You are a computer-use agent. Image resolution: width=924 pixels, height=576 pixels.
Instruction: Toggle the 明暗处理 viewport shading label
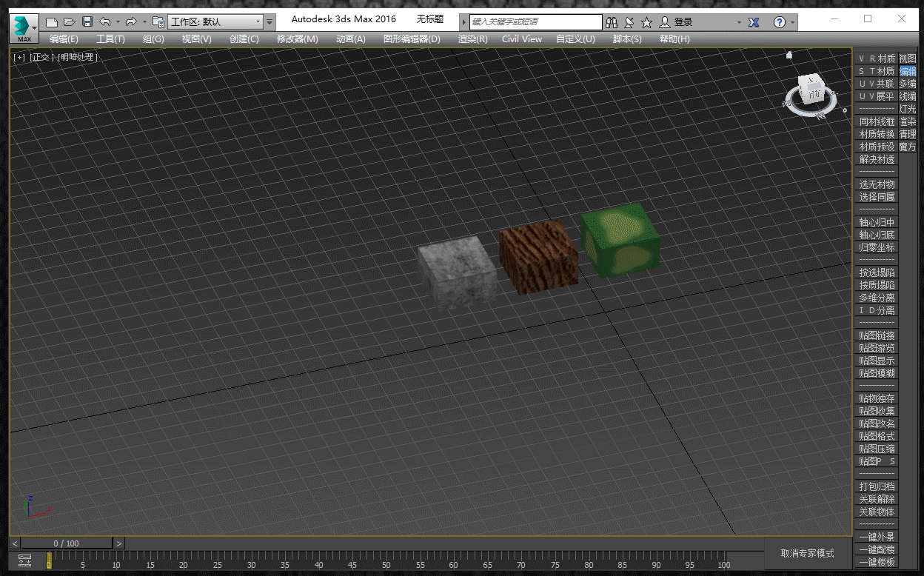[78, 57]
